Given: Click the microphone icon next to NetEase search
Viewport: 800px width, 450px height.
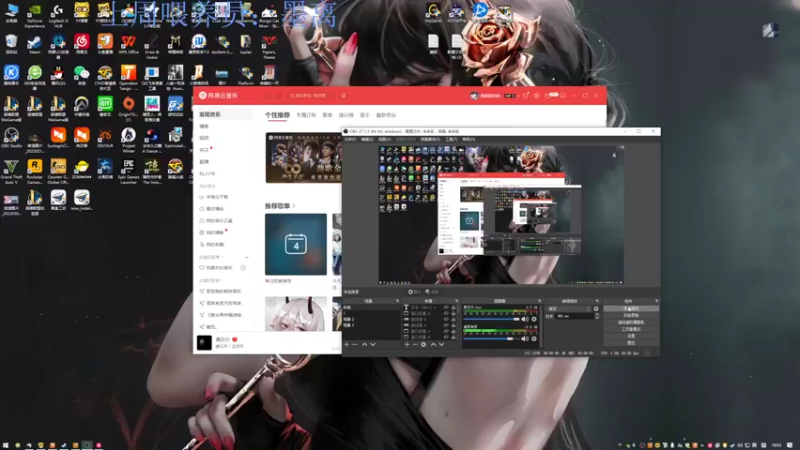Looking at the screenshot, I should pyautogui.click(x=343, y=95).
